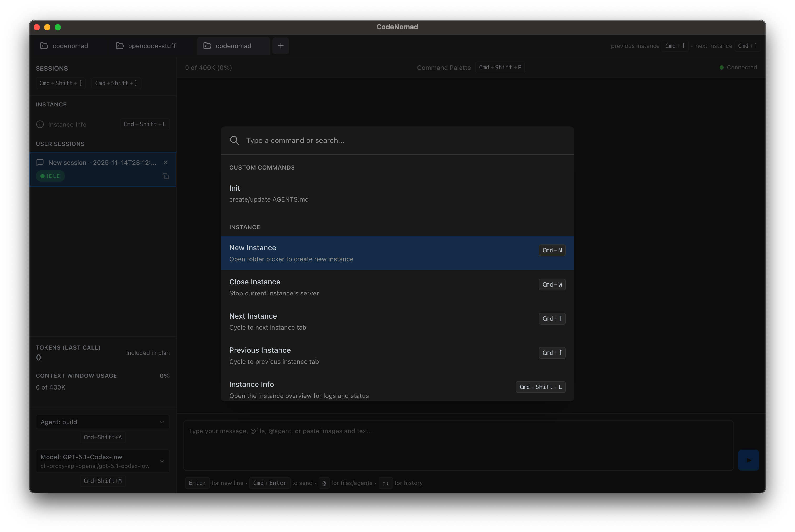
Task: Close the New session with X icon
Action: (x=166, y=162)
